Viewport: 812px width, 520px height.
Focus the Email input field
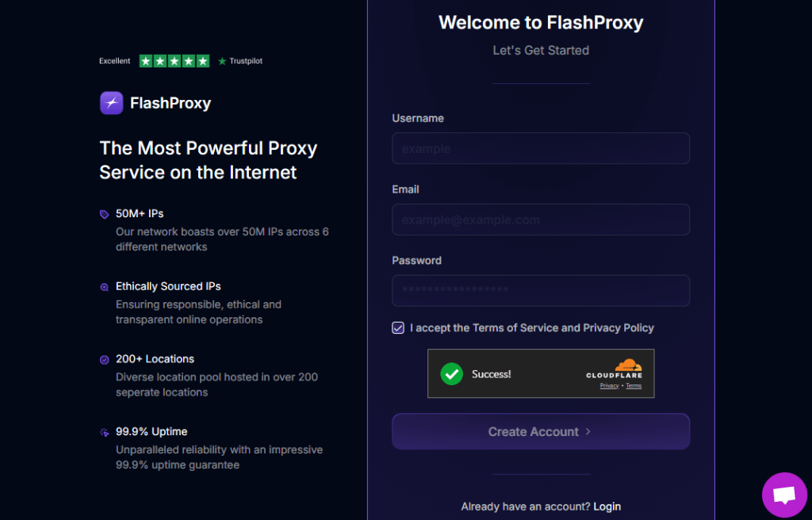pos(540,220)
